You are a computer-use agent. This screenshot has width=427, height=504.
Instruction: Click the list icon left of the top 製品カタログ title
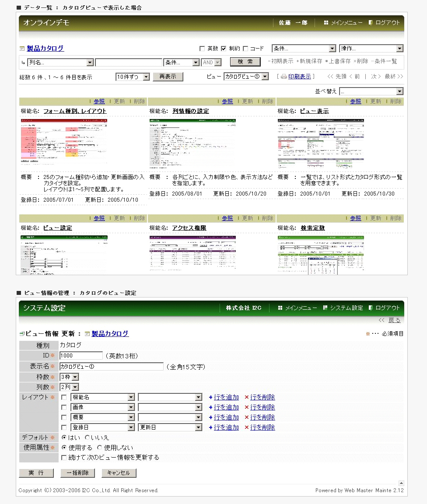pos(22,49)
